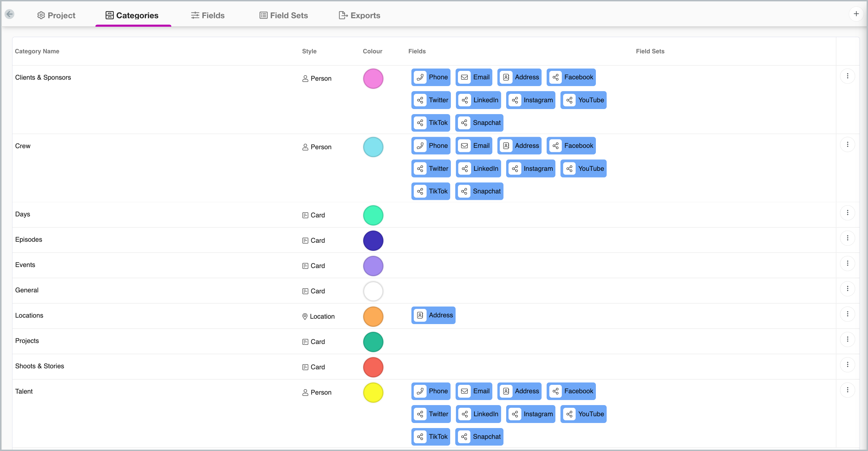Screen dimensions: 868x451
Task: Click the TikTok share icon in Talent row
Action: 420,437
